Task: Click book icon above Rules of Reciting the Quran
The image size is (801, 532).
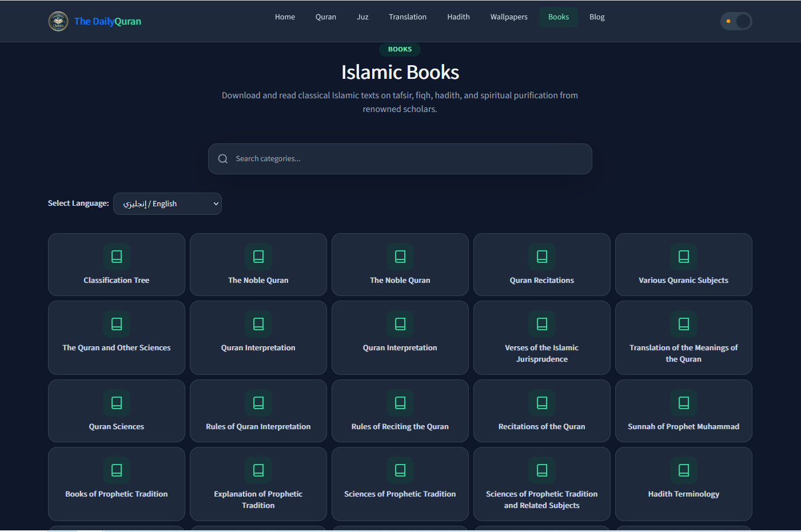Action: (x=400, y=403)
